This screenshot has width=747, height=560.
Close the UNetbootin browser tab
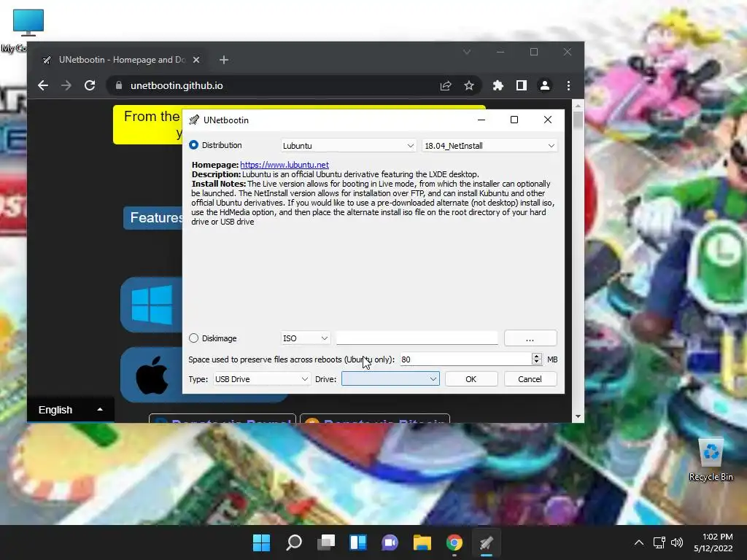[x=196, y=60]
